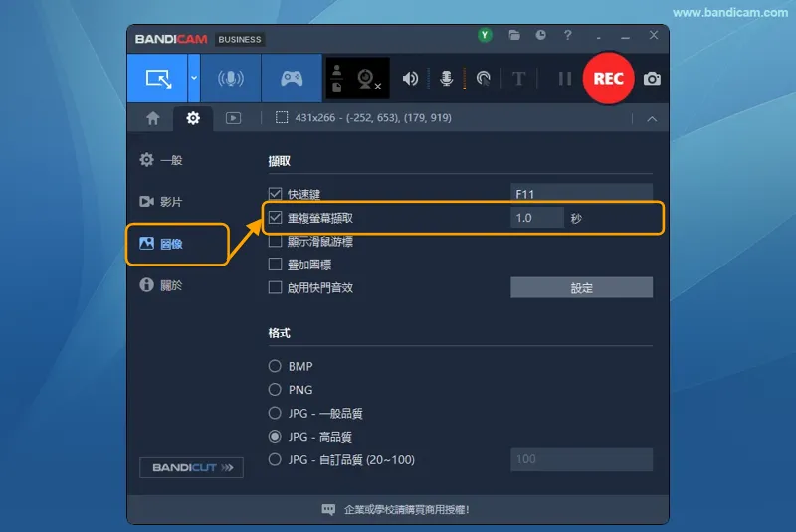This screenshot has height=532, width=796.
Task: Open the help question mark icon
Action: click(567, 35)
